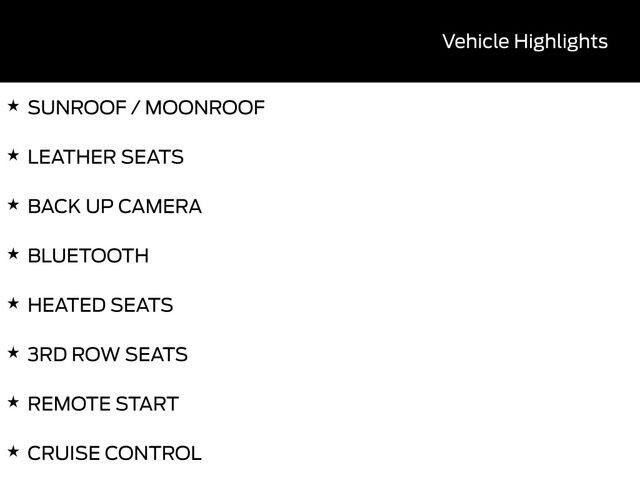Click the star icon next to CRUISE CONTROL
The image size is (640, 480).
tap(13, 451)
